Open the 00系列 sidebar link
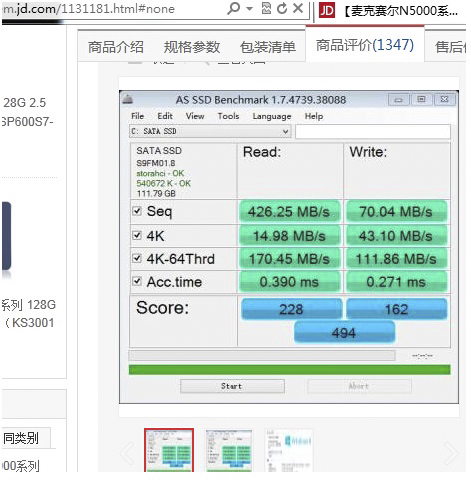471x480 pixels. tap(21, 465)
